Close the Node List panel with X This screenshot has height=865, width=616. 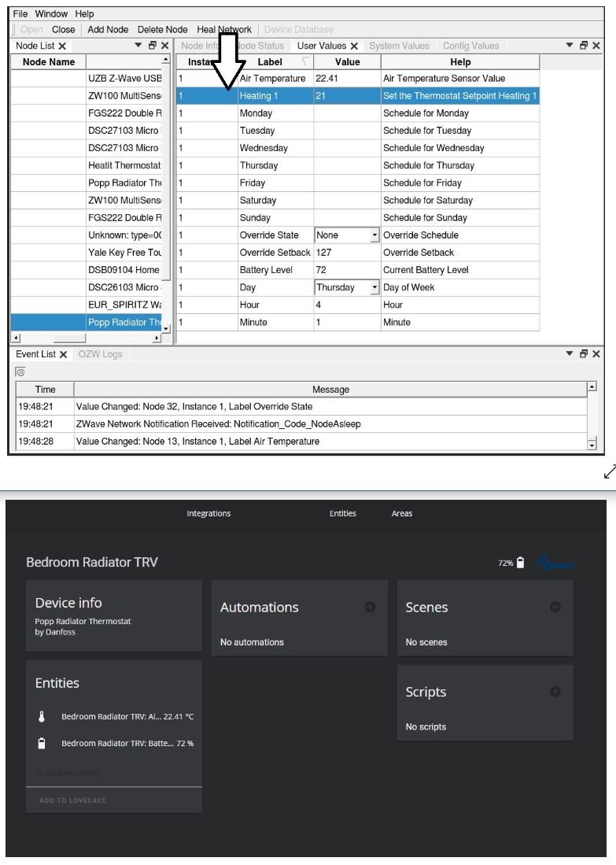pos(165,46)
